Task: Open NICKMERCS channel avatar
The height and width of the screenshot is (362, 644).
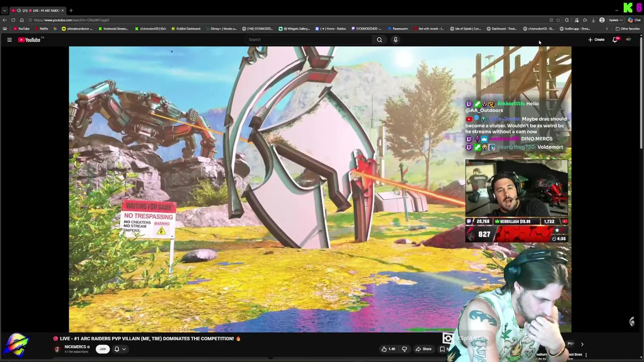Action: (x=57, y=349)
